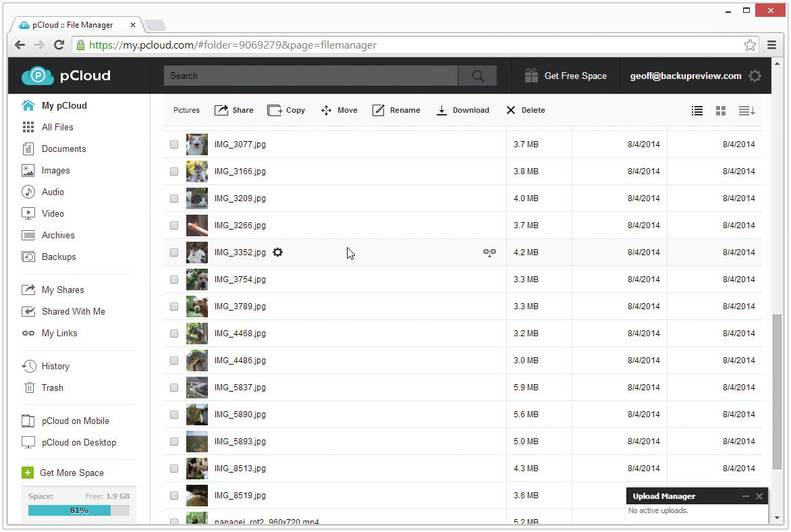Viewport: 791px width, 532px height.
Task: Open Archives in the sidebar
Action: click(x=49, y=235)
